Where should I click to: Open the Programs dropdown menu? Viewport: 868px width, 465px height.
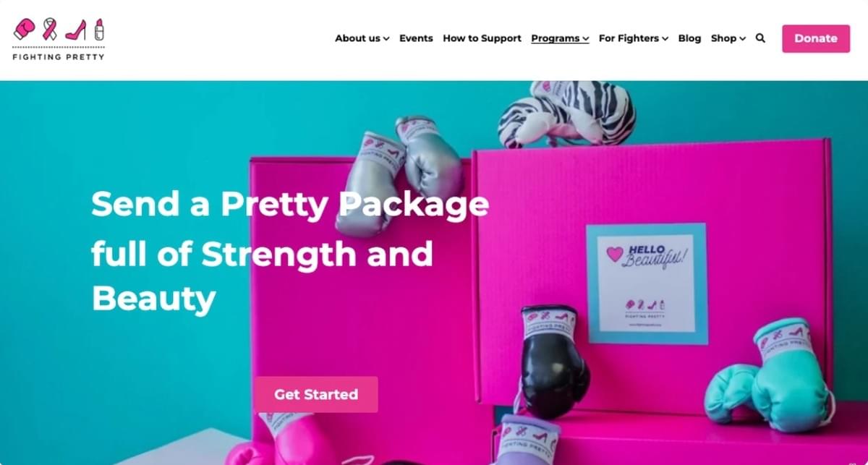[x=560, y=38]
